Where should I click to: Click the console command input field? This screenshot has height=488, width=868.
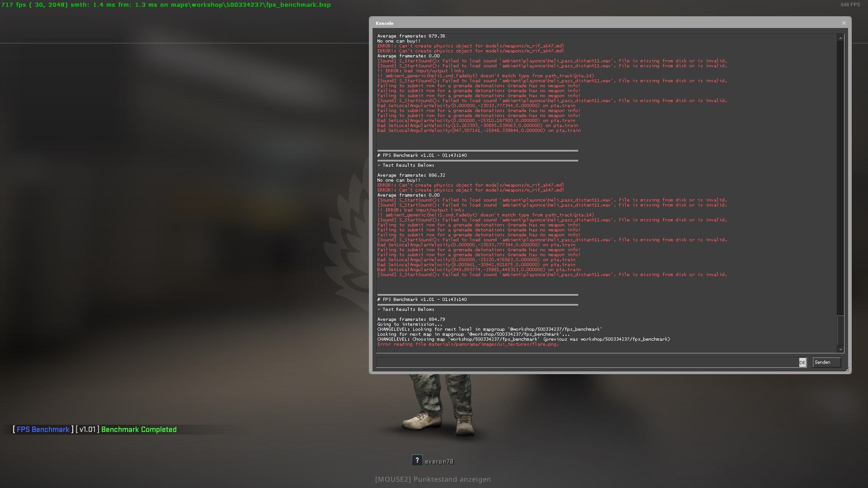pyautogui.click(x=587, y=362)
